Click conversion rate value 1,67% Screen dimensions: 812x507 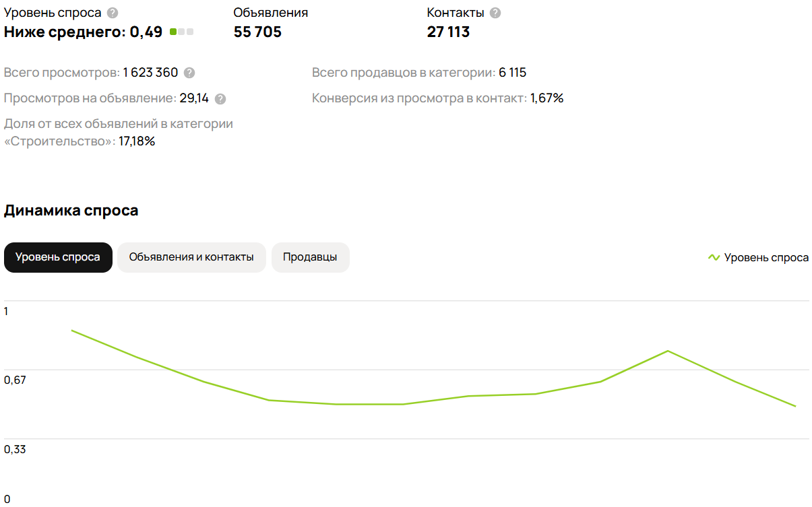[x=546, y=98]
